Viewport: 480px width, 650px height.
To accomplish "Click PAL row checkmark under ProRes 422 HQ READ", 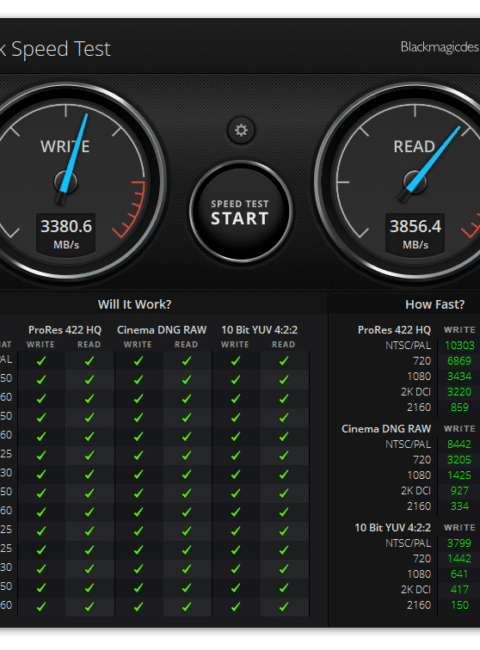I will click(x=89, y=361).
